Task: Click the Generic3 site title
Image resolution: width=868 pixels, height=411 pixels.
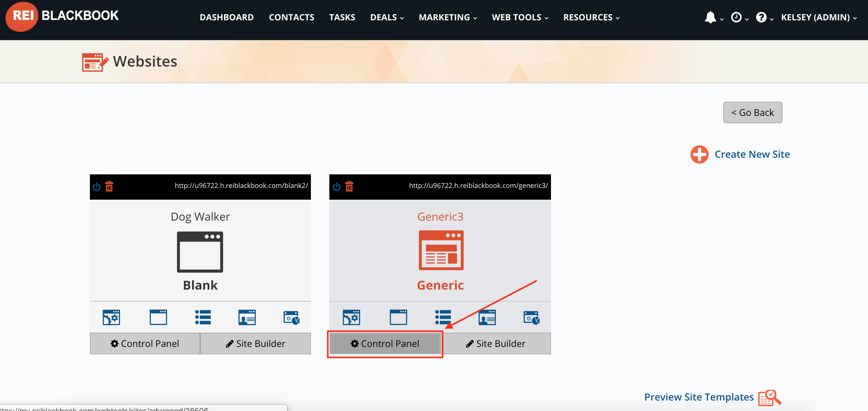Action: click(440, 217)
